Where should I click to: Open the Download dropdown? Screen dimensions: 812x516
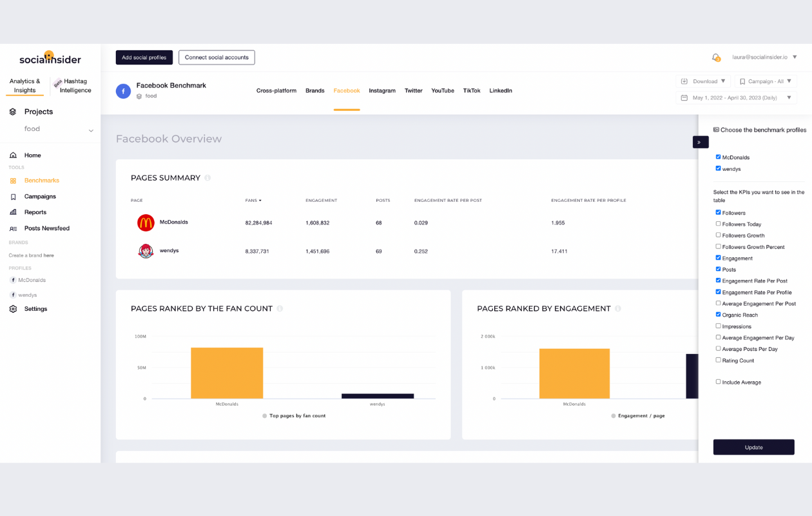coord(703,81)
